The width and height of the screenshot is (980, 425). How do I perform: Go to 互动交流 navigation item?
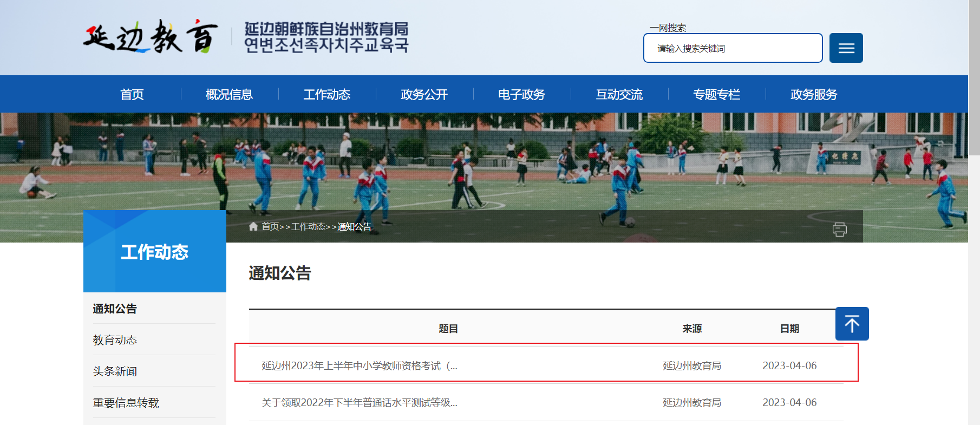pyautogui.click(x=619, y=94)
